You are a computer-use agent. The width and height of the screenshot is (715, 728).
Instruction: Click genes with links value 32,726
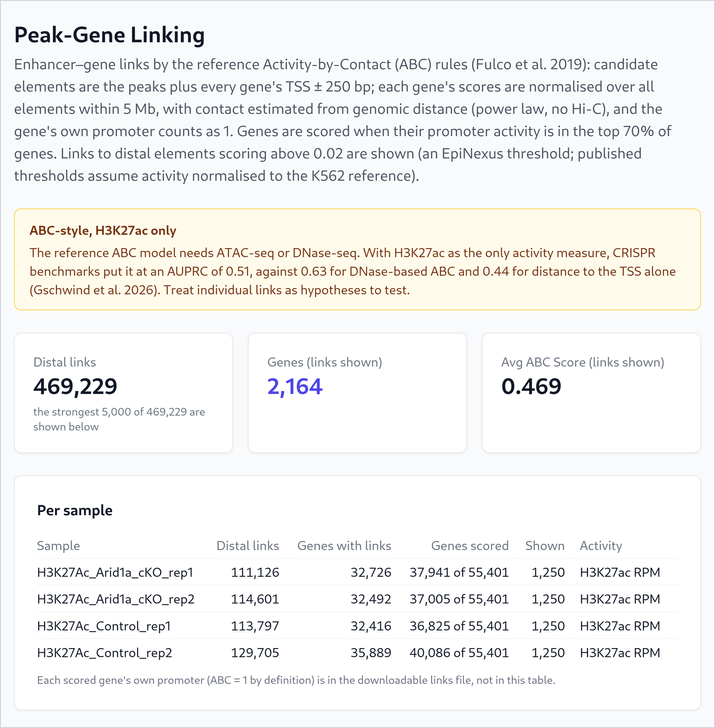tap(371, 572)
